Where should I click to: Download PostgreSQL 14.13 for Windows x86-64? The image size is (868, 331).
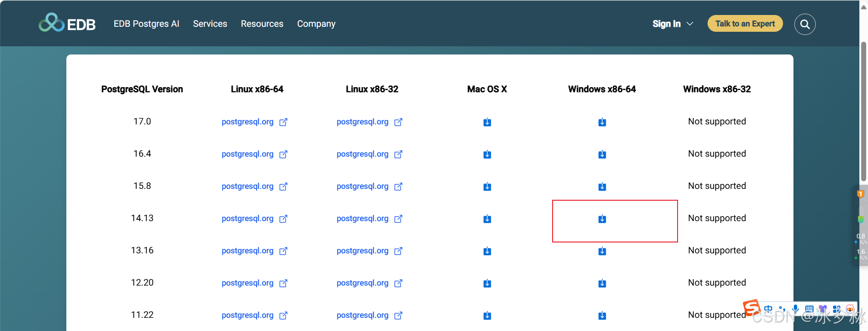tap(602, 219)
